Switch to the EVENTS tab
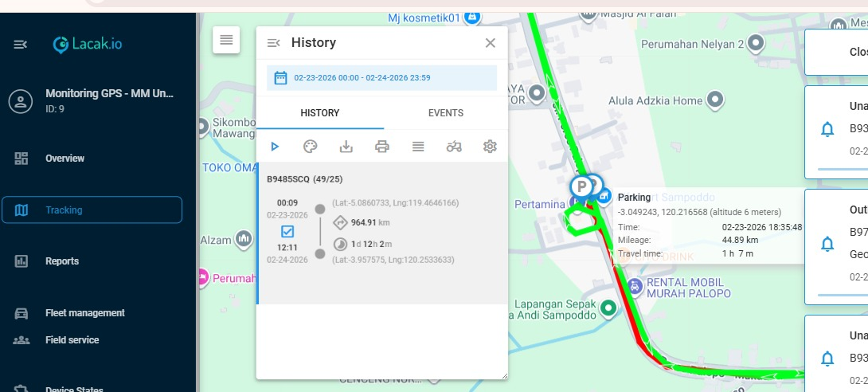This screenshot has height=392, width=868. point(446,113)
